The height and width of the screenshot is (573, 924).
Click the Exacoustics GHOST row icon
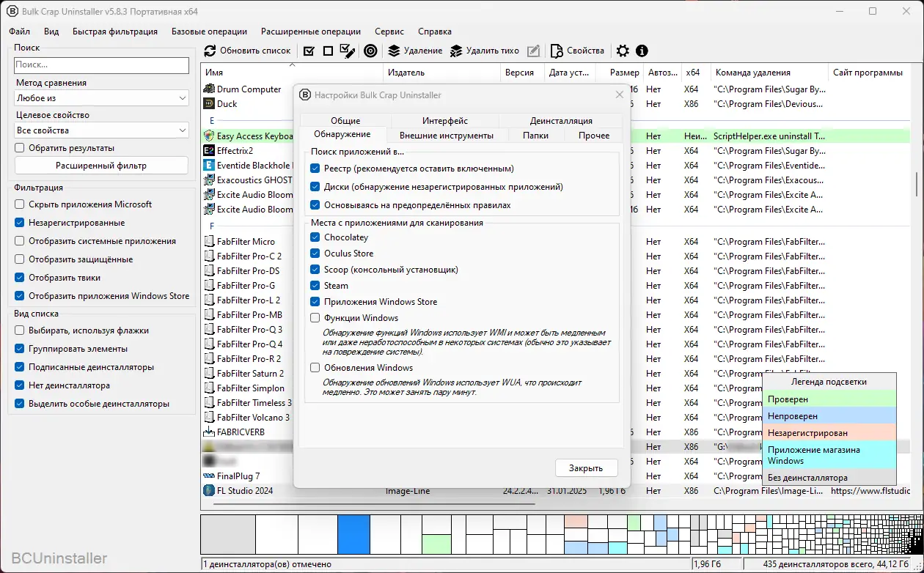(x=209, y=180)
